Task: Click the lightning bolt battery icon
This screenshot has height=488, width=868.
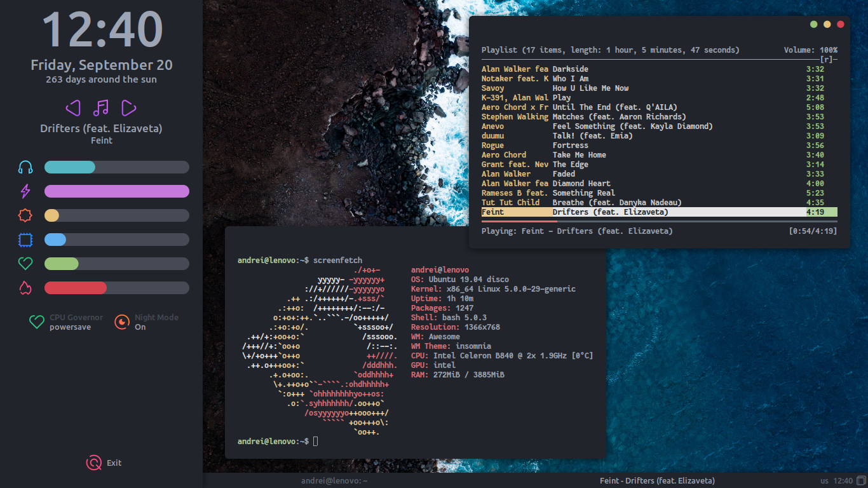Action: 25,191
